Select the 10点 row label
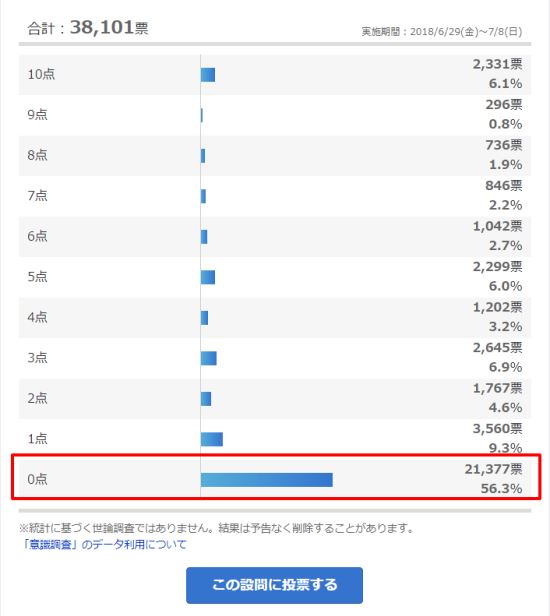 (x=41, y=74)
